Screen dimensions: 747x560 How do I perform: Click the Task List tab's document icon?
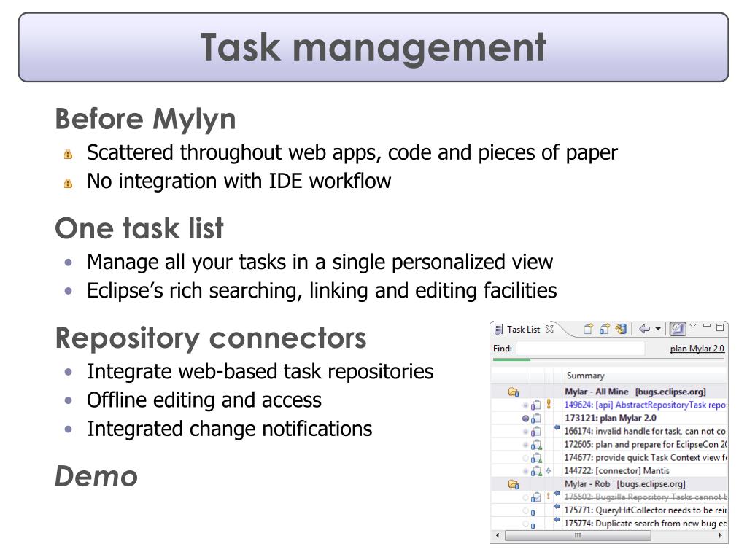pyautogui.click(x=498, y=329)
